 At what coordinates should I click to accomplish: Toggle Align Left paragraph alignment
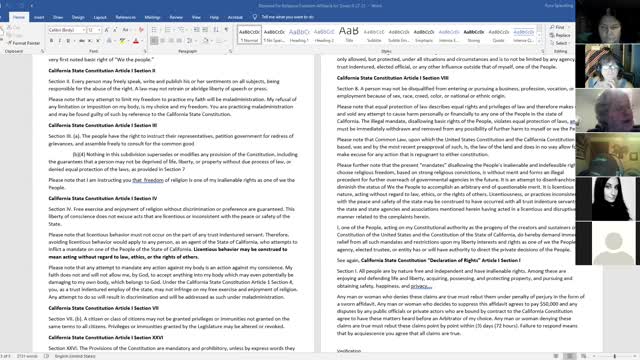tap(154, 41)
